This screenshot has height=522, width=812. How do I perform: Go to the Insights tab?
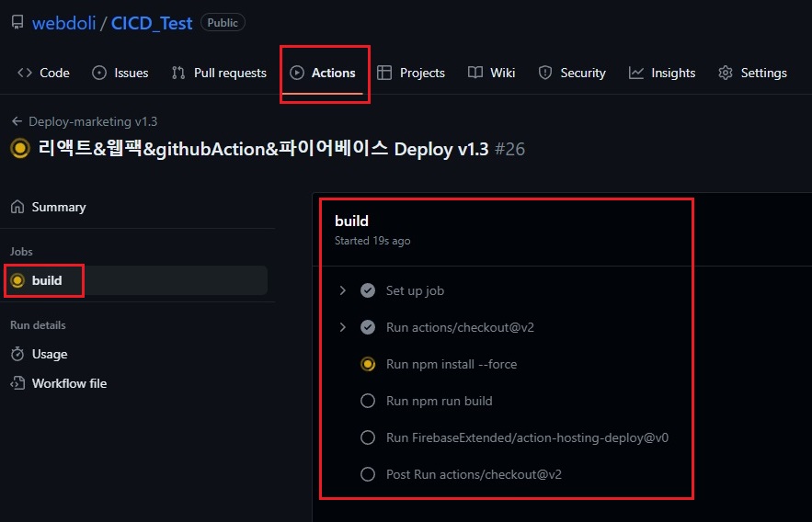662,73
